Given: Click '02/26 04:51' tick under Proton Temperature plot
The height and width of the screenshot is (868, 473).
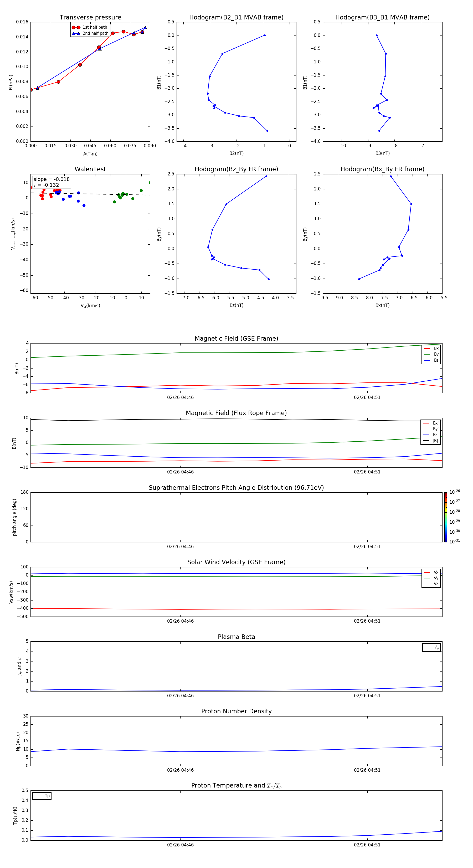Looking at the screenshot, I should (367, 845).
